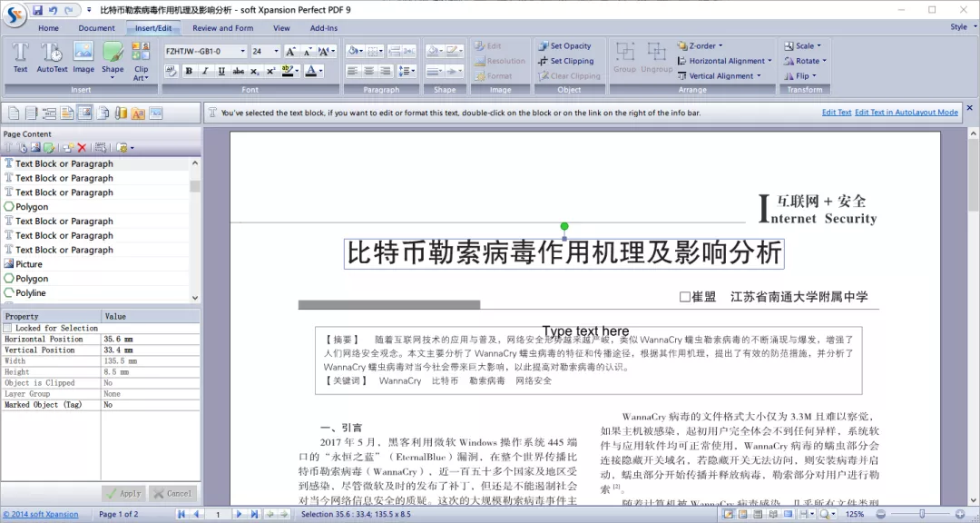This screenshot has height=523, width=980.
Task: Click the Set Opacity button
Action: click(x=564, y=45)
